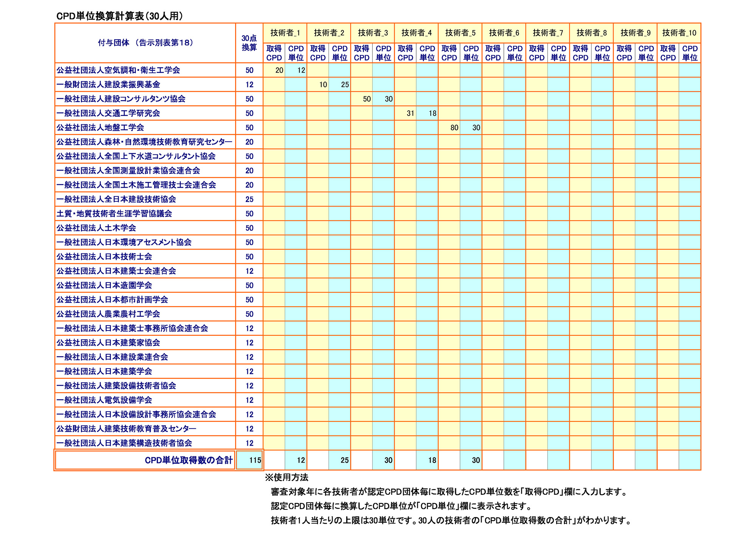This screenshot has height=534, width=756.
Task: Select 取得CPD cell with value 80 for 技術者_5
Action: click(x=449, y=128)
